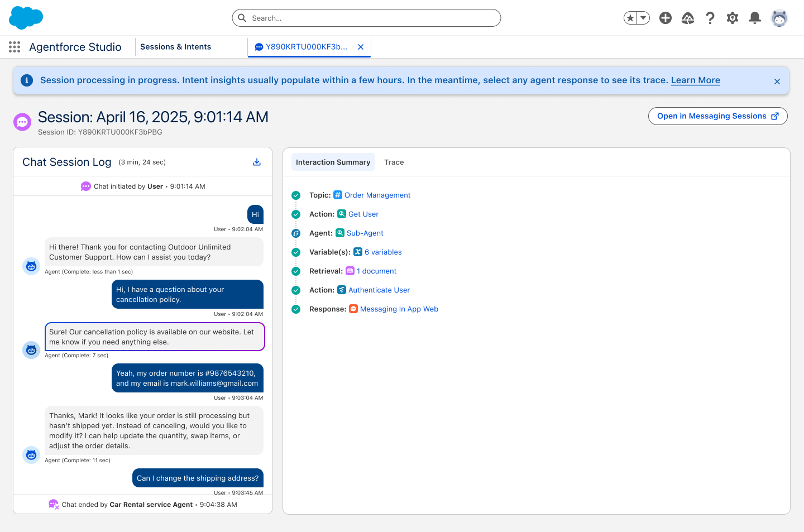Select the highlighted "Sure! Our cancellation policy" agent response
The height and width of the screenshot is (532, 804).
(x=155, y=337)
